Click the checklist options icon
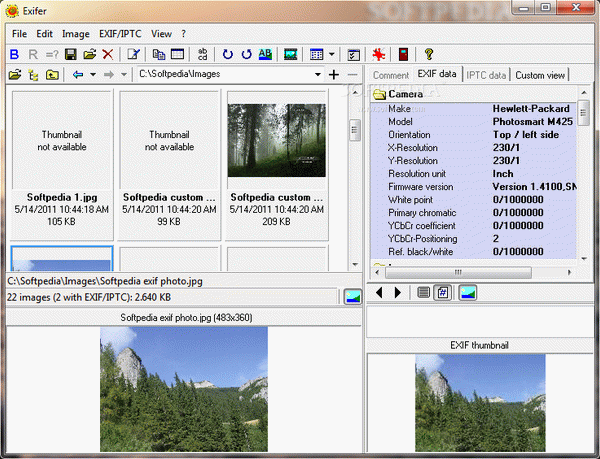The height and width of the screenshot is (459, 600). click(x=354, y=55)
